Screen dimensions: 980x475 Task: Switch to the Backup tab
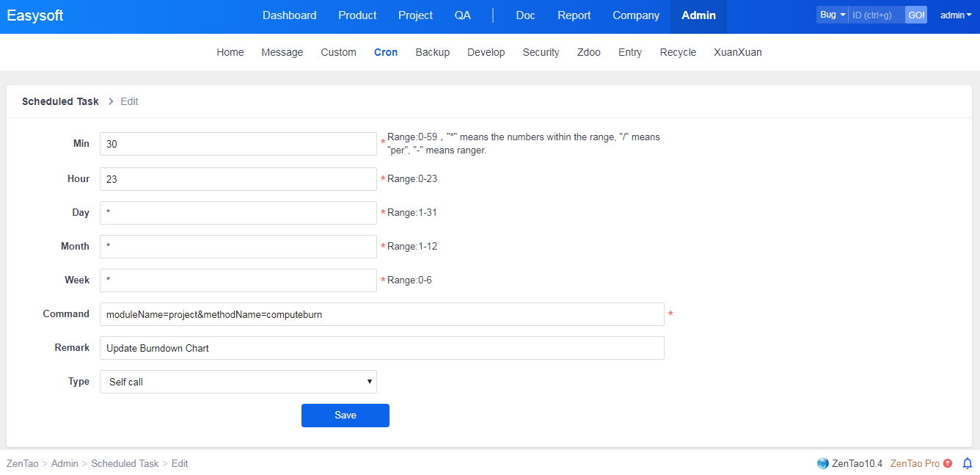tap(432, 52)
